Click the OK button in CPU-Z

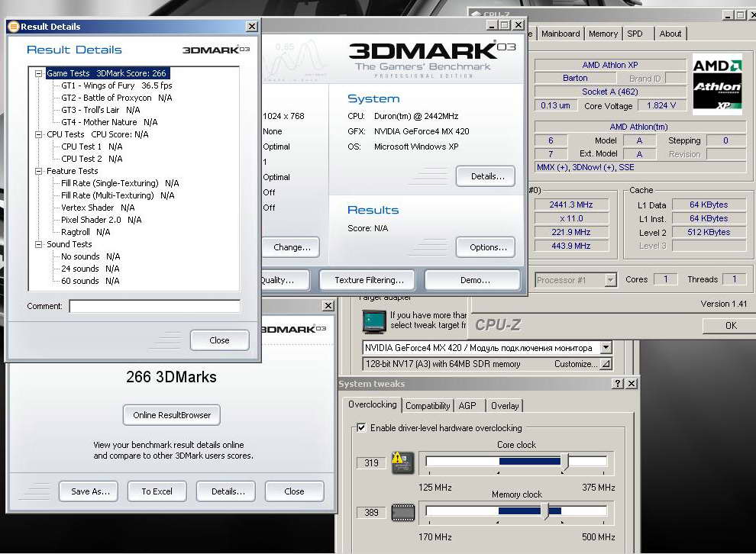[x=731, y=325]
